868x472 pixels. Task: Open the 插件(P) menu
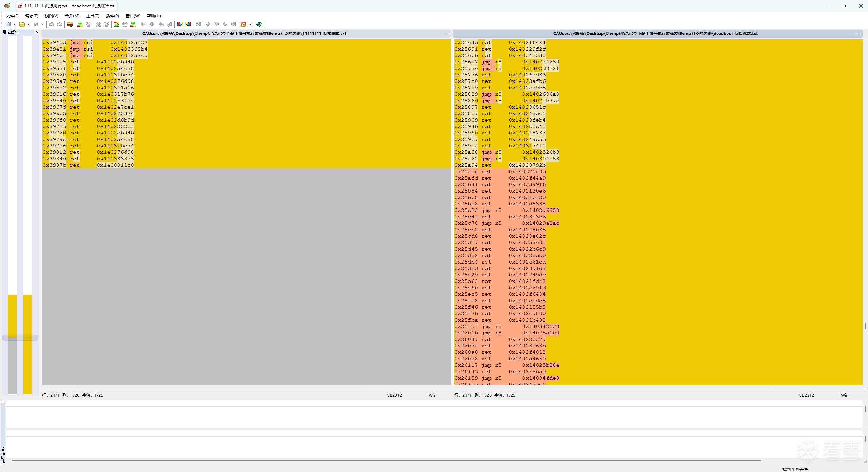click(112, 16)
